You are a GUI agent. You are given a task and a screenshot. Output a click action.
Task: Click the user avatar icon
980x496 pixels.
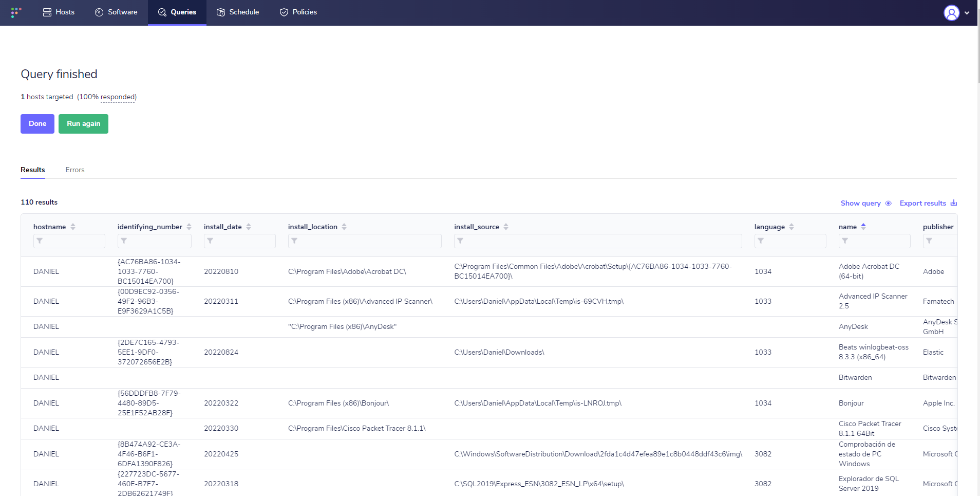coord(951,12)
